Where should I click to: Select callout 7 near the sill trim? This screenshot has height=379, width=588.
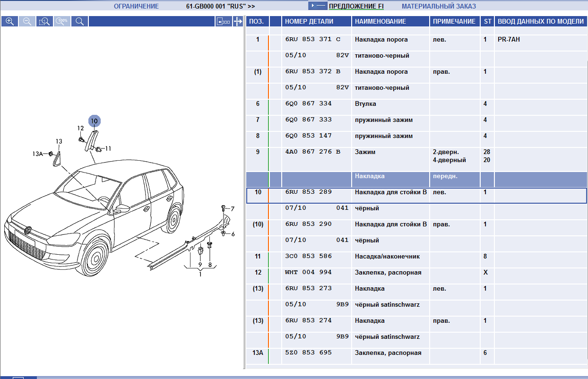[x=232, y=208]
